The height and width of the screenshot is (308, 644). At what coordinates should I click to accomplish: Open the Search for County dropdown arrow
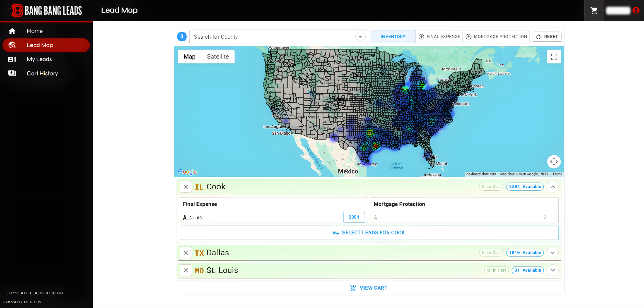click(x=360, y=37)
